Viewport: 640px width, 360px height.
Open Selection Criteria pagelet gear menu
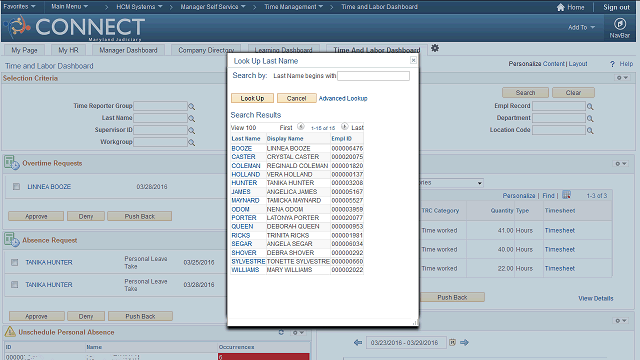pos(622,78)
